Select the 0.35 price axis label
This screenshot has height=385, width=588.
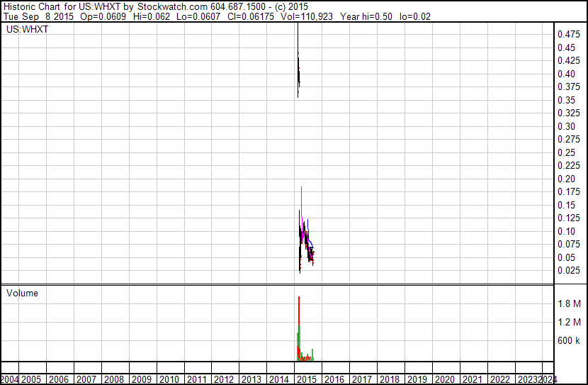[566, 100]
